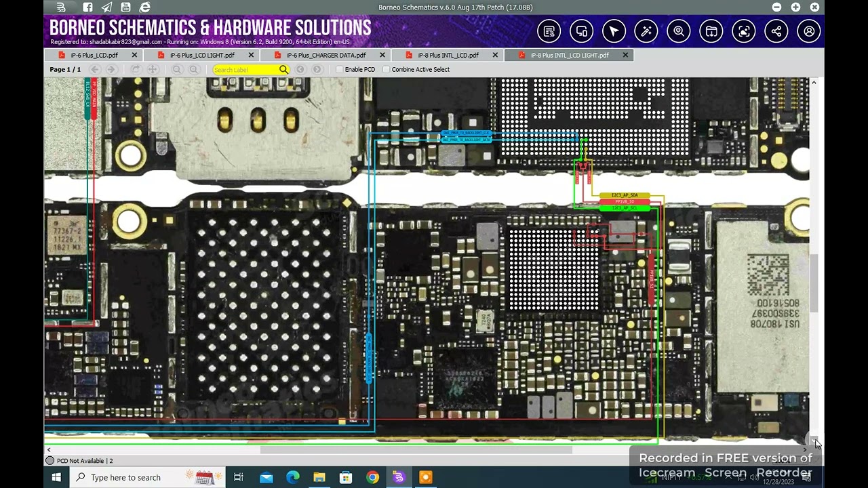The width and height of the screenshot is (868, 488).
Task: Click the zoom out magnifier
Action: tap(177, 70)
